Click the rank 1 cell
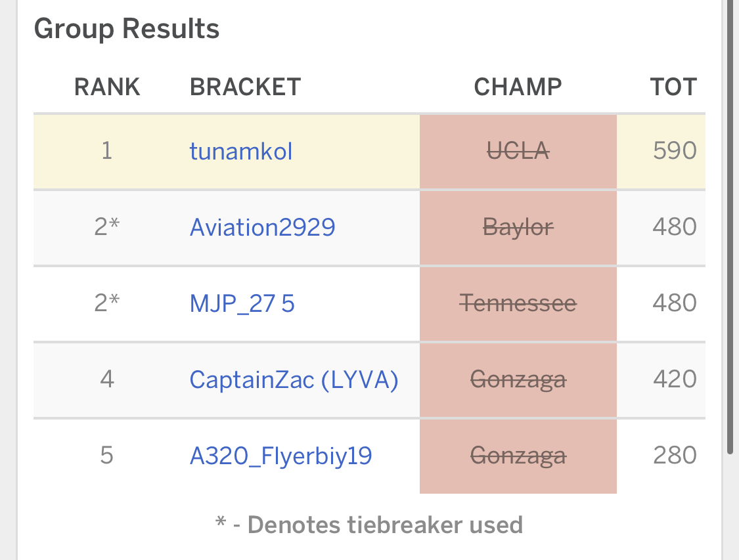Screen dimensions: 739x560 107,152
